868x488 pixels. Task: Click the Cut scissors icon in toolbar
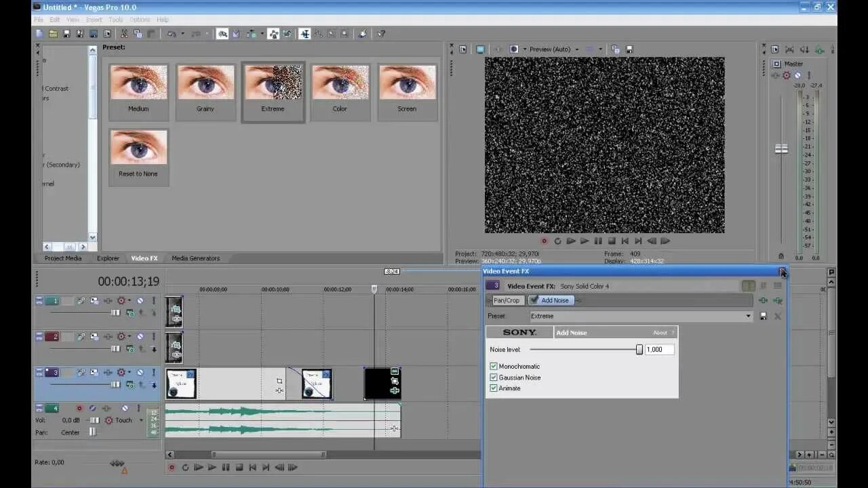click(124, 33)
